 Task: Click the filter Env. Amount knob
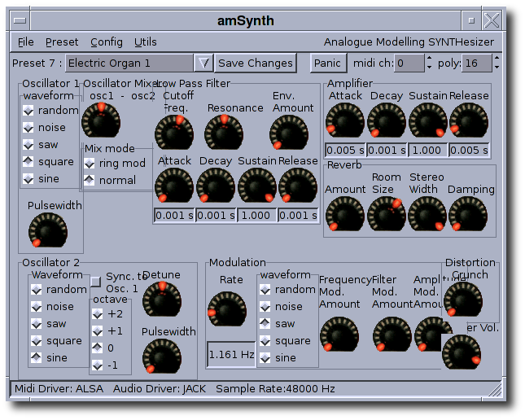click(x=289, y=133)
